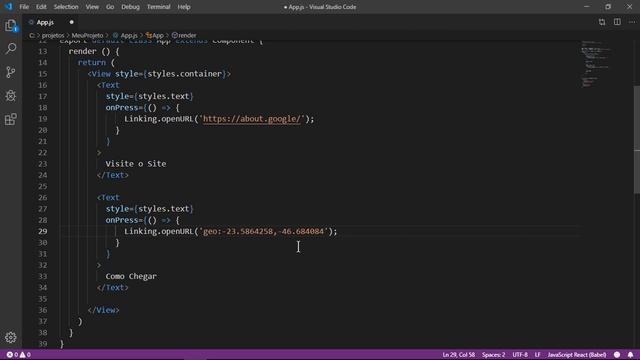Change encoding via UTF-8 indicator
This screenshot has height=360, width=640.
(x=520, y=355)
